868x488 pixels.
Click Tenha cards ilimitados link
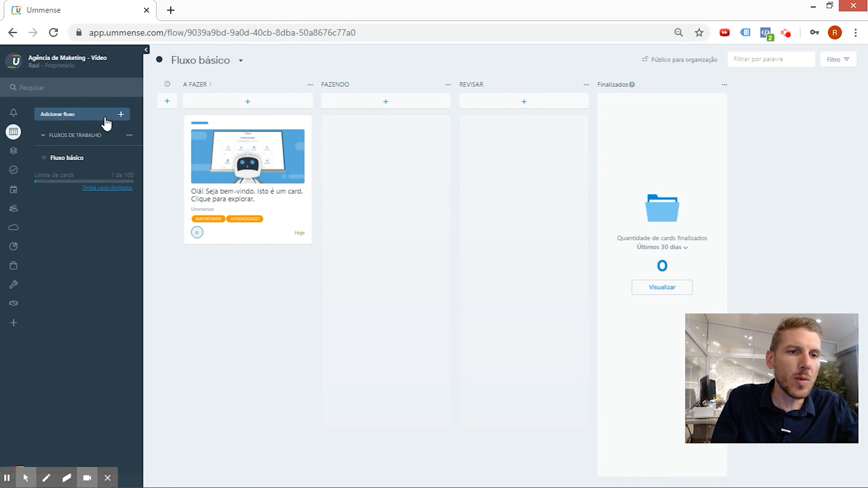point(107,187)
